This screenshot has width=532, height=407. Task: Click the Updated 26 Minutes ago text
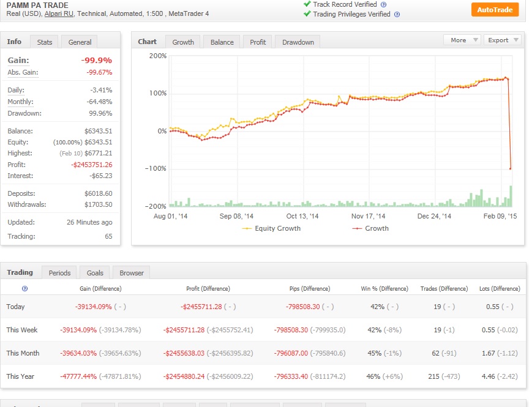(x=89, y=223)
